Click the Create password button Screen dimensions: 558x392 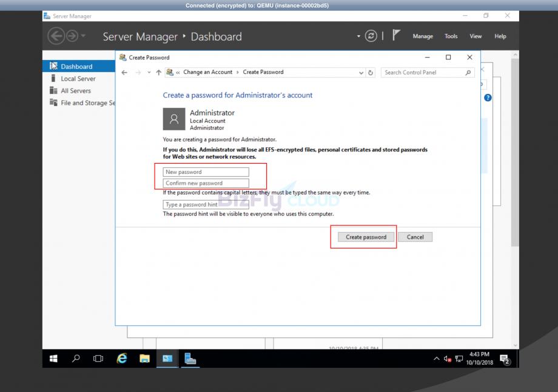click(x=366, y=237)
